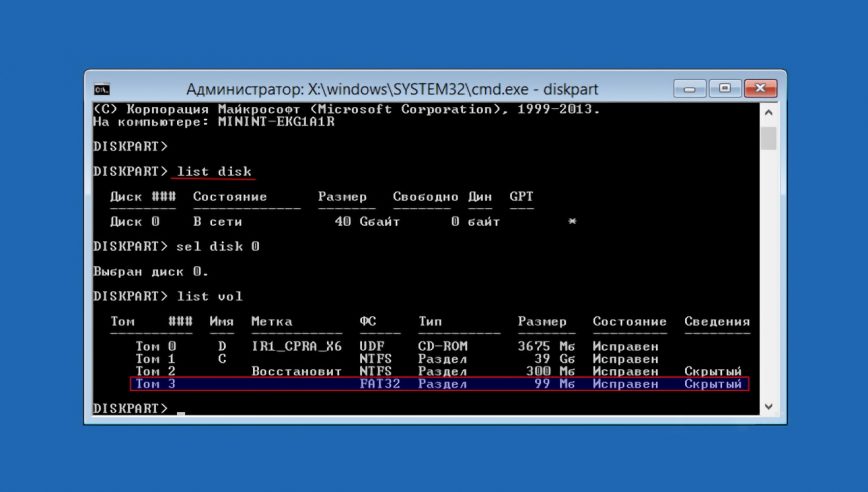868x492 pixels.
Task: Click the computer name 'MININT-EKG1A1R'
Action: coord(276,122)
